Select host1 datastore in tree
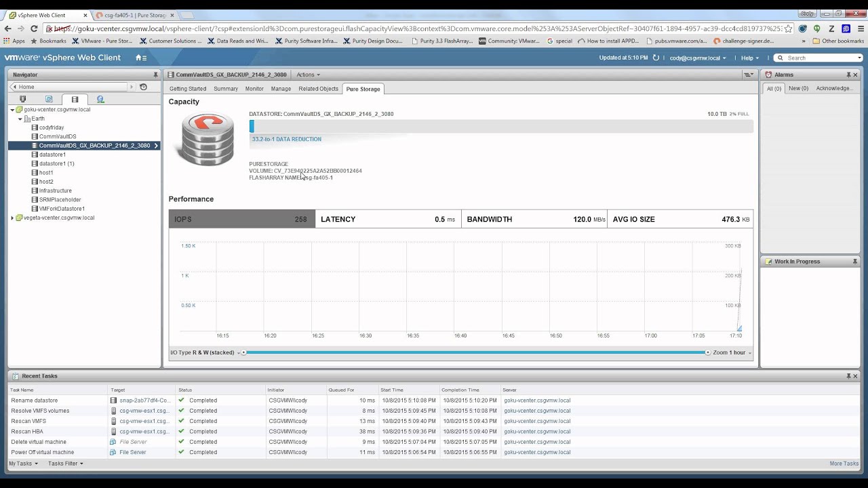 click(46, 173)
